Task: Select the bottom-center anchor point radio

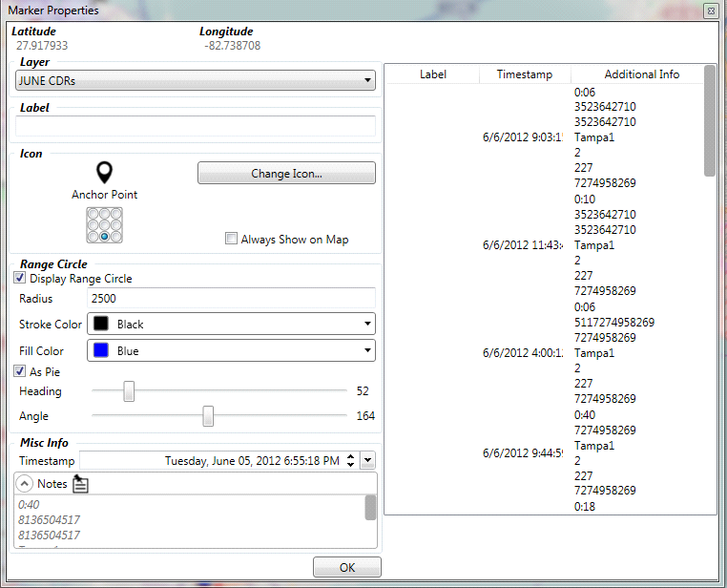Action: pos(104,235)
